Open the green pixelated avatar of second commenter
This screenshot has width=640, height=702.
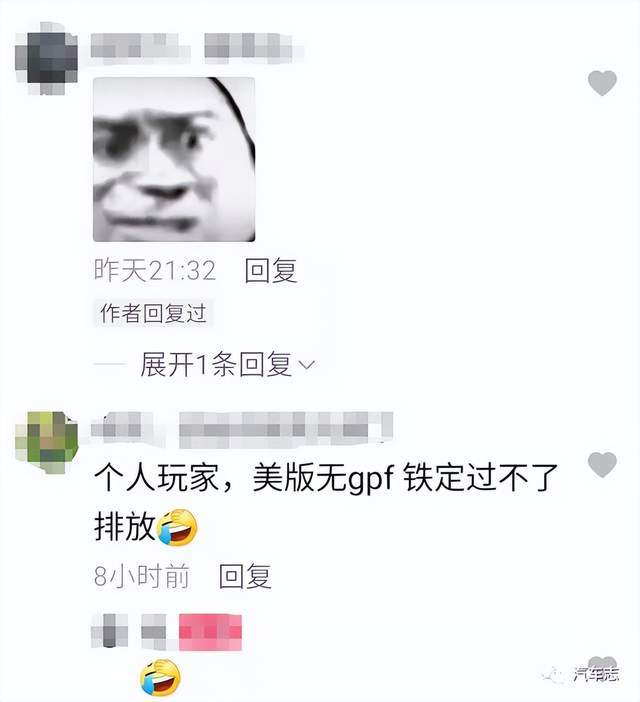(47, 442)
